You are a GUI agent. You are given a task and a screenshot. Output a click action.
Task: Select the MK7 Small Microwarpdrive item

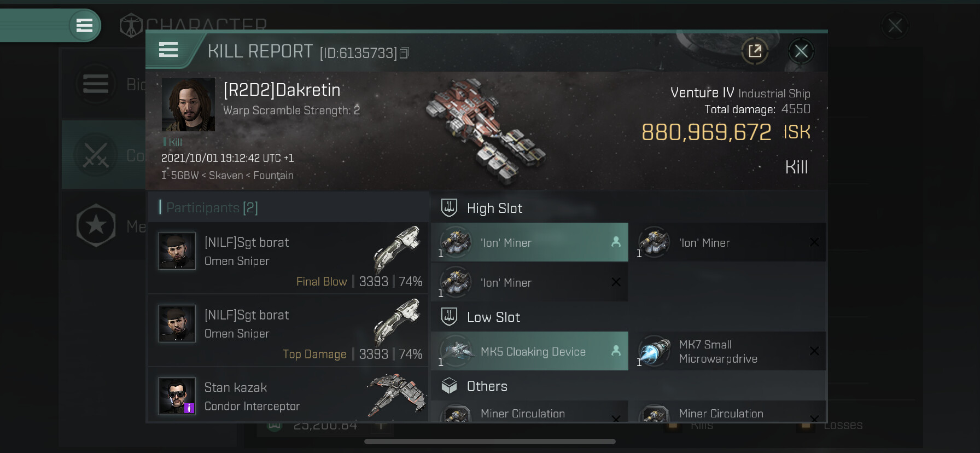pyautogui.click(x=728, y=351)
